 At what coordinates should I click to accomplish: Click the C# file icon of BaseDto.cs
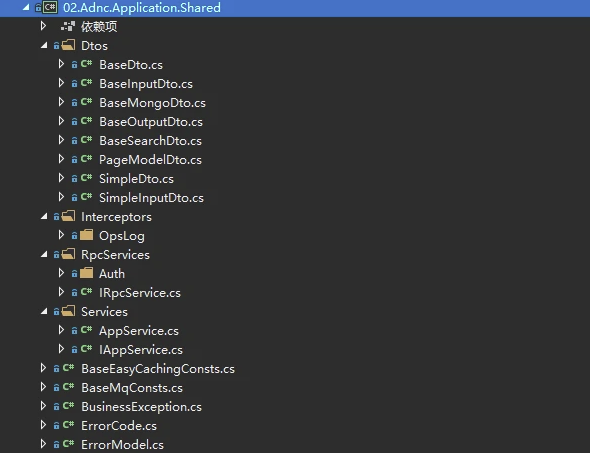pos(87,64)
